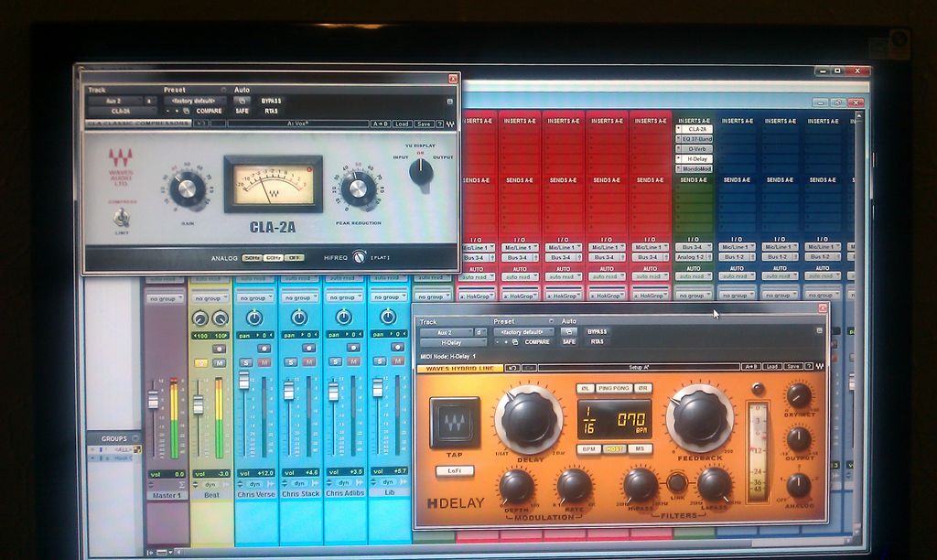Screen dimensions: 937x560
Task: Open the no group dropdown on Chris Verse
Action: 254,297
